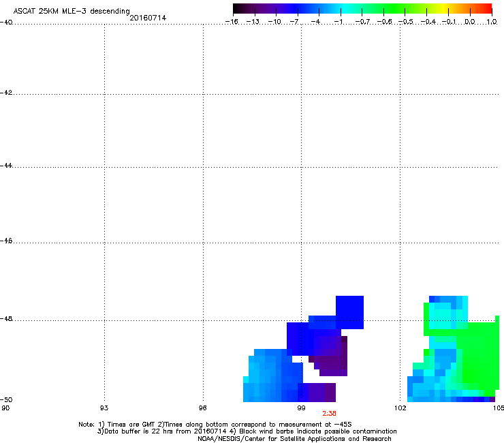Click the color bar label 0.0
Viewport: 504px width, 443px height.
click(470, 22)
